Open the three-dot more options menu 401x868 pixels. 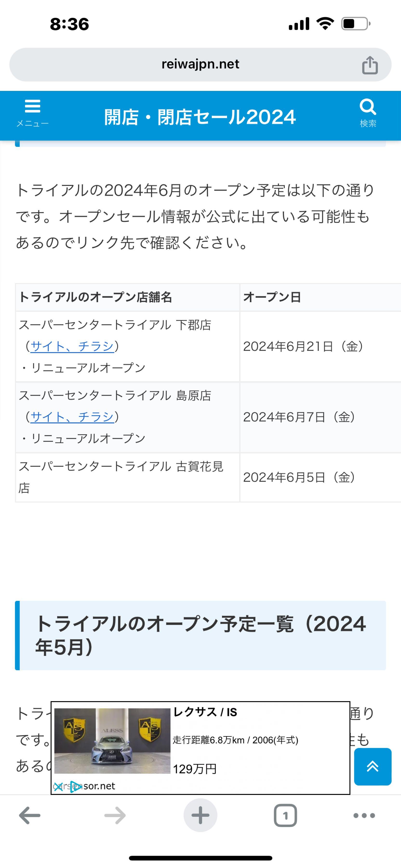(364, 815)
